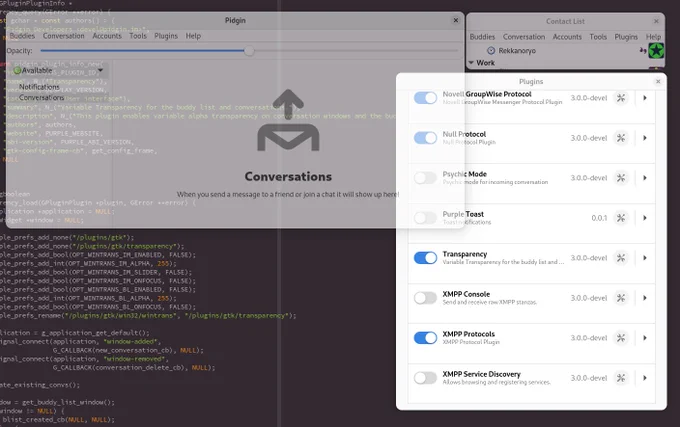Expand details of XMPP Service Discovery row

click(x=645, y=378)
